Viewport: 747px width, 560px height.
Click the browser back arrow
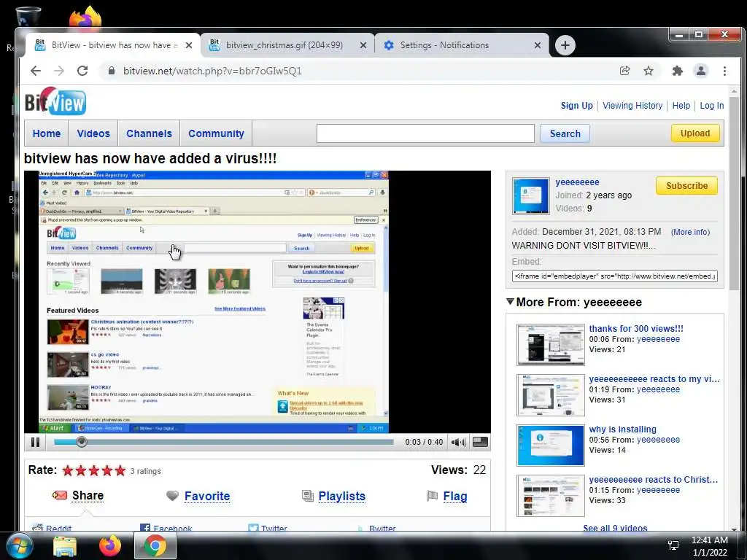click(36, 71)
